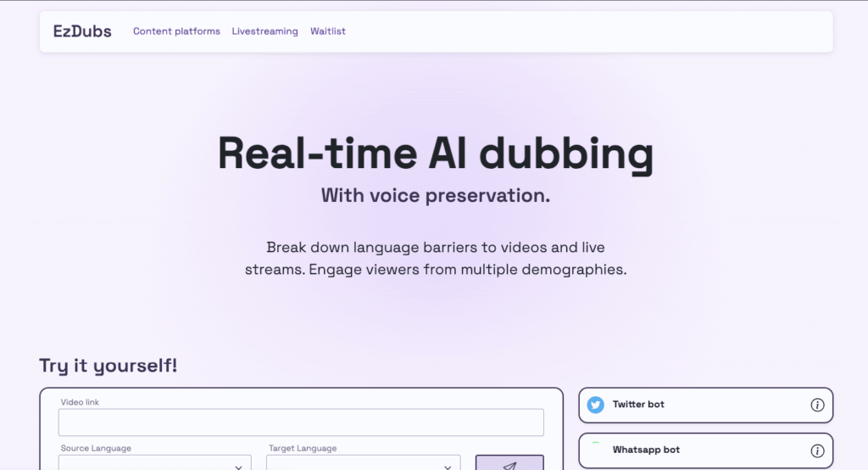Click the 'Video link' field label

point(80,402)
